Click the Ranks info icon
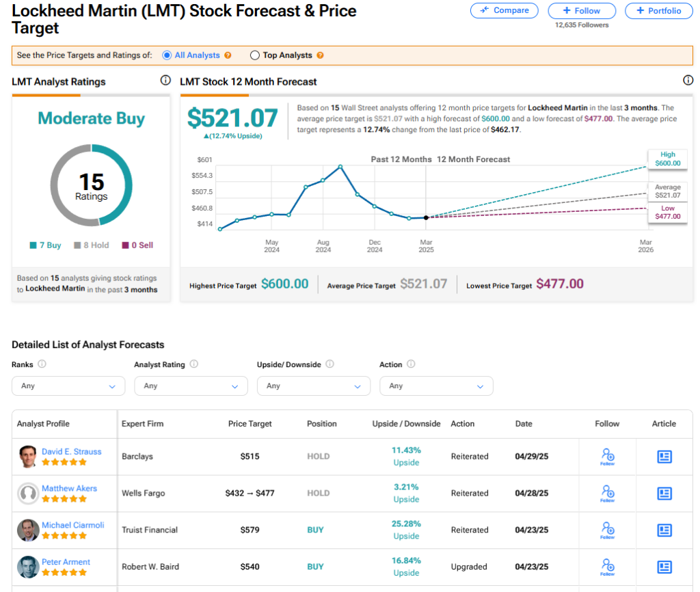The height and width of the screenshot is (592, 700). tap(42, 364)
